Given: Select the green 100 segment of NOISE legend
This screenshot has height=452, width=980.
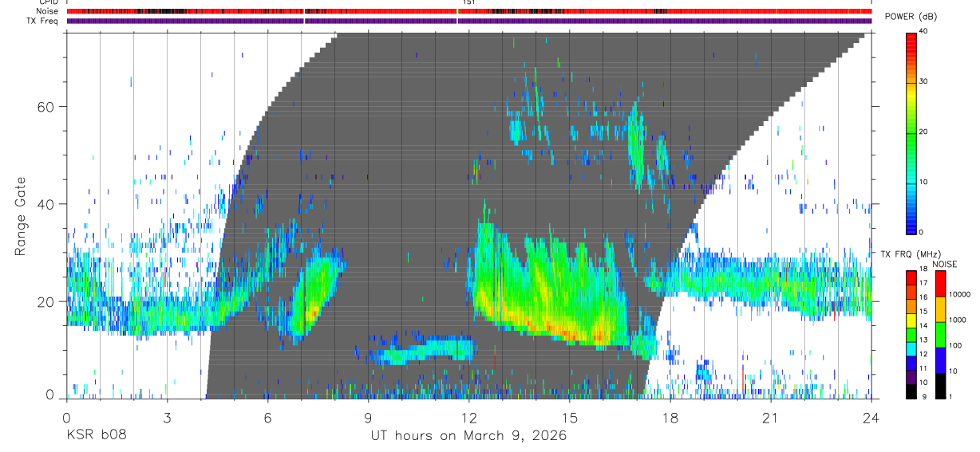Looking at the screenshot, I should click(939, 335).
